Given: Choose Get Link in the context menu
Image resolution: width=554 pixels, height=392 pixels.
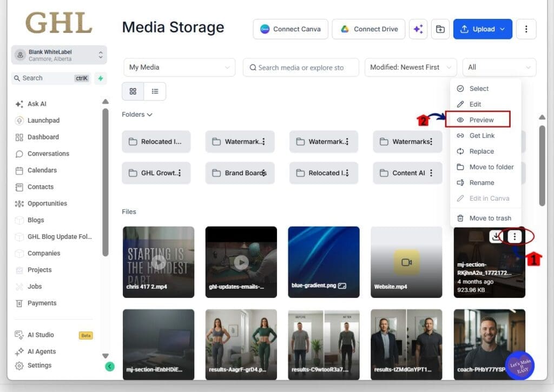Looking at the screenshot, I should click(485, 136).
